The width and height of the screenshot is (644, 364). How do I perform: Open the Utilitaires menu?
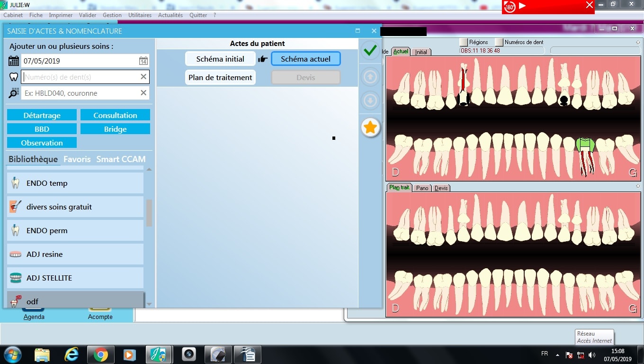pos(140,15)
